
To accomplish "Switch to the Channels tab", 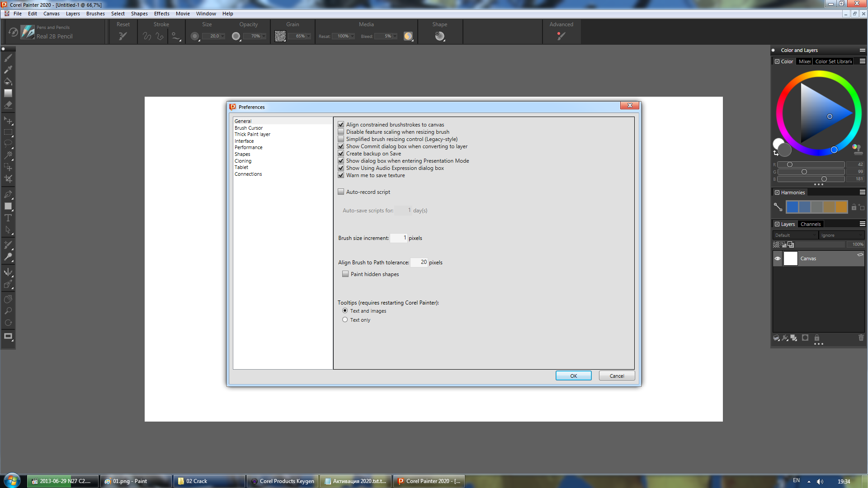I will (x=810, y=224).
